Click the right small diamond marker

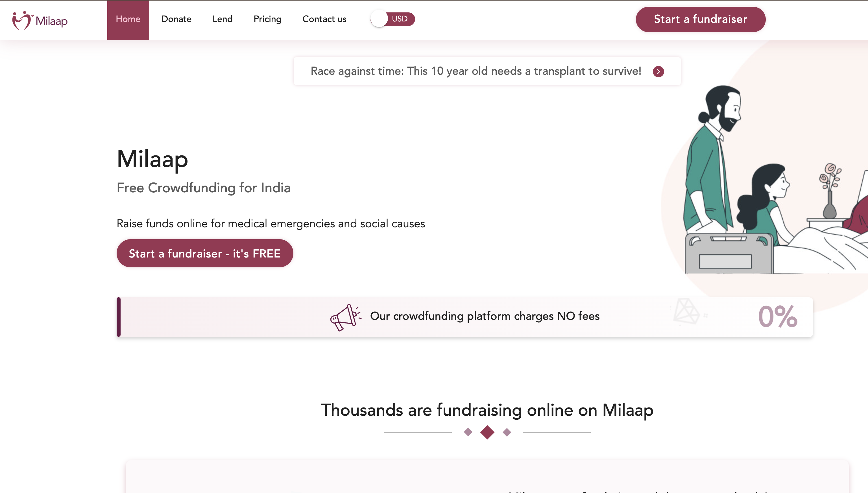click(x=507, y=432)
